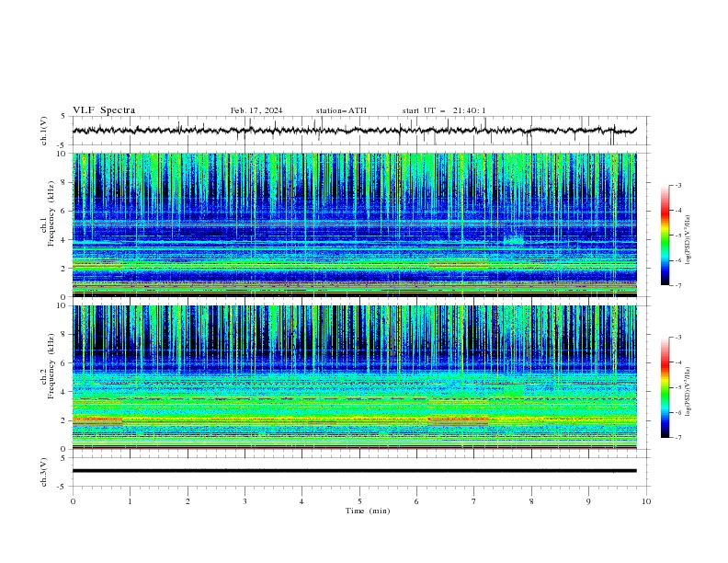The height and width of the screenshot is (563, 728).
Task: Click the "6" label on the Time axis
Action: [x=416, y=501]
